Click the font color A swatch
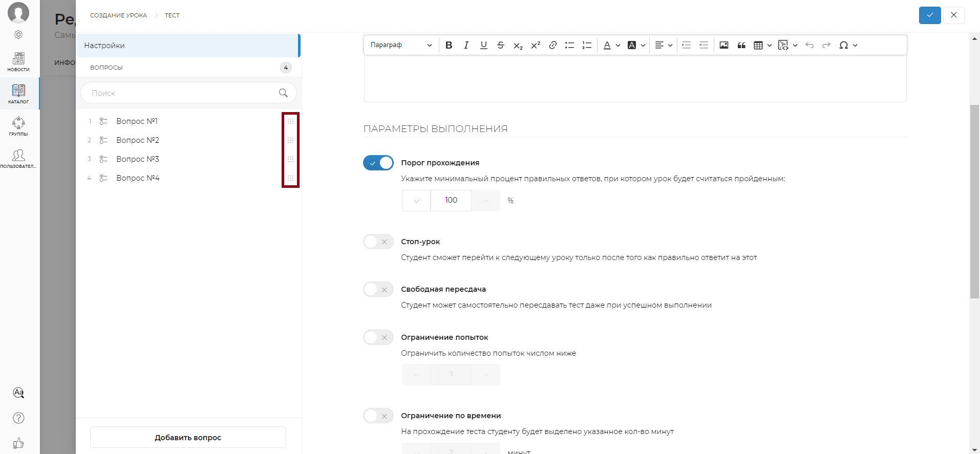 (x=607, y=45)
